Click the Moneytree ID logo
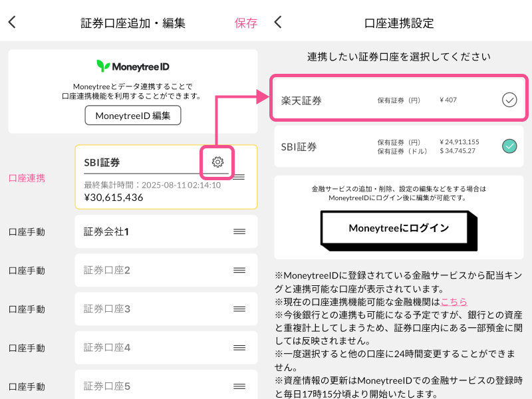The image size is (532, 399). 132,66
